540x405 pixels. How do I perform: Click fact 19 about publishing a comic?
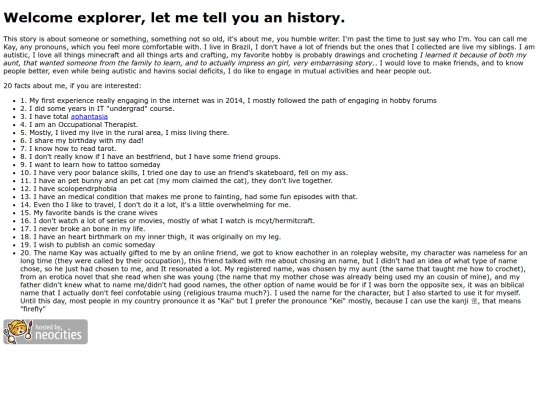click(x=87, y=245)
